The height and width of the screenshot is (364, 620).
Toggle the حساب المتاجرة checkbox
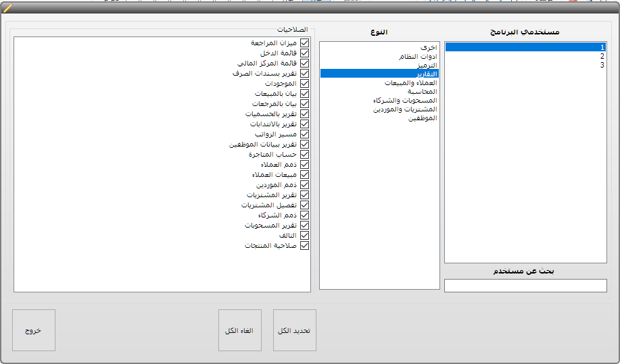(x=304, y=154)
